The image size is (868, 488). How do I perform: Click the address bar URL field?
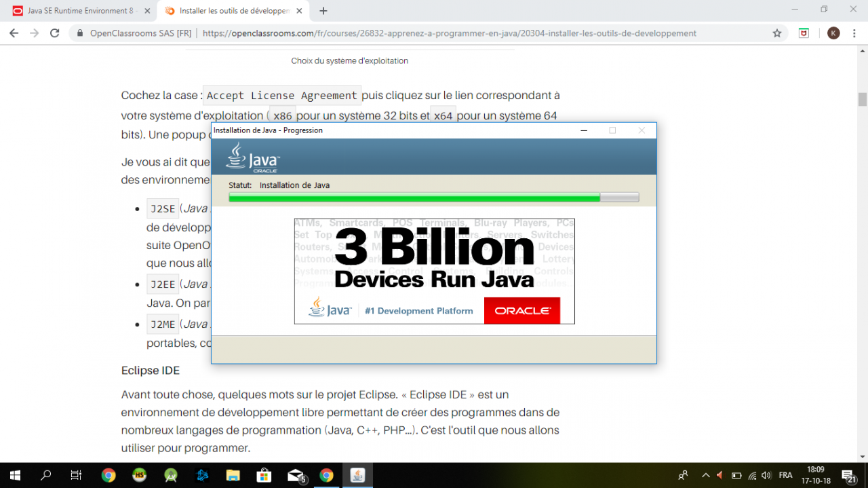449,33
